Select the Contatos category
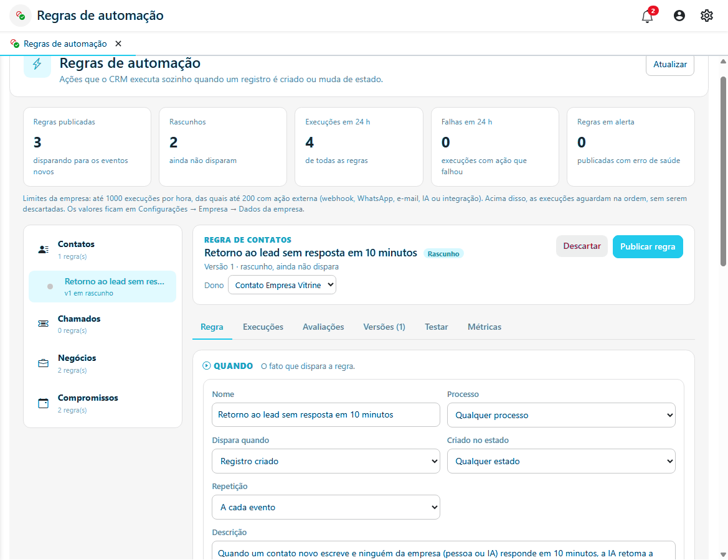Viewport: 728px width, 560px height. coord(103,250)
